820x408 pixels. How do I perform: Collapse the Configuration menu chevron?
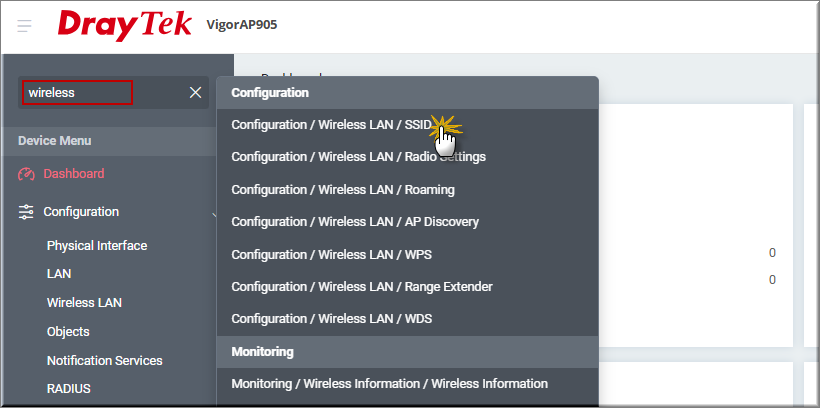[214, 212]
